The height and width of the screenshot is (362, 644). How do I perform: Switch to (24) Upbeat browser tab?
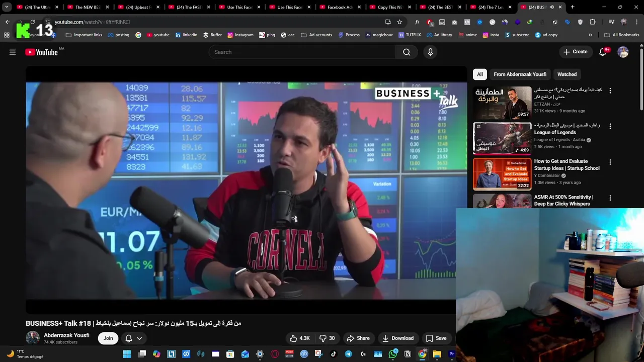[x=137, y=7]
